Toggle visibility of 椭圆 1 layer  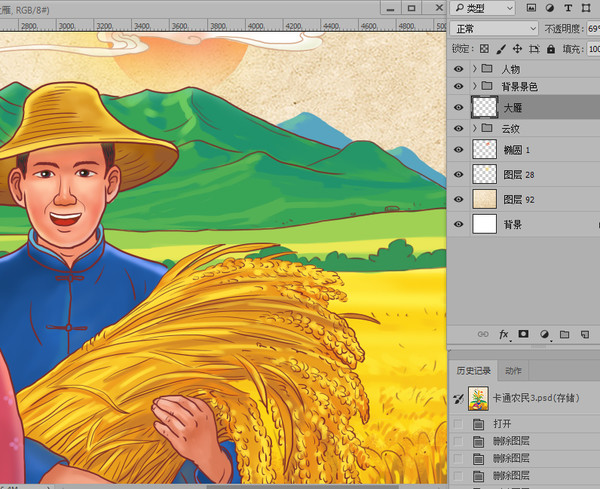(458, 149)
